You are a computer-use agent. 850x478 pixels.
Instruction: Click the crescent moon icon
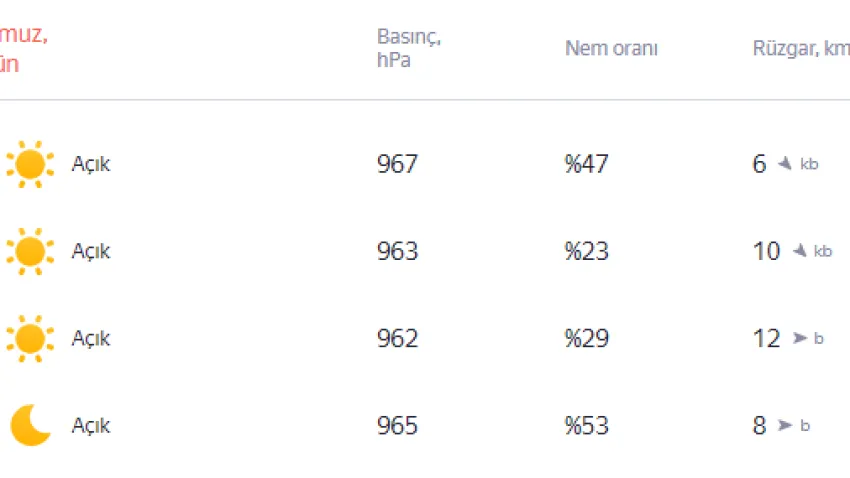(30, 425)
